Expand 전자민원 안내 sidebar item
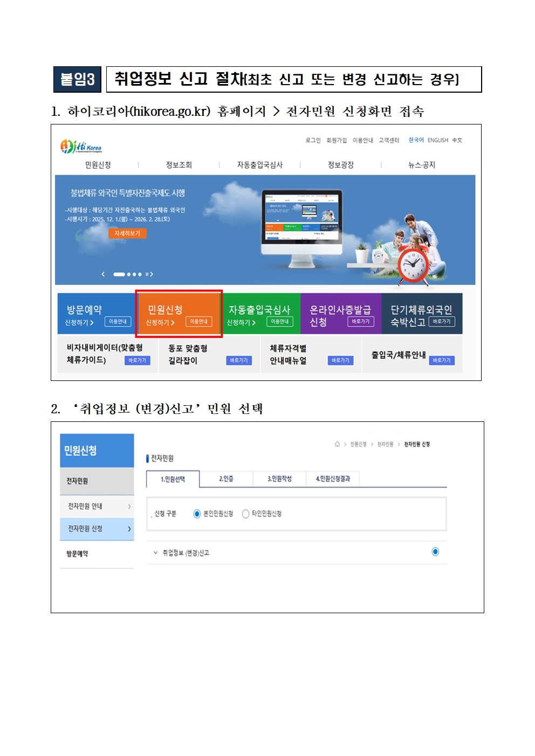The image size is (535, 756). [129, 507]
